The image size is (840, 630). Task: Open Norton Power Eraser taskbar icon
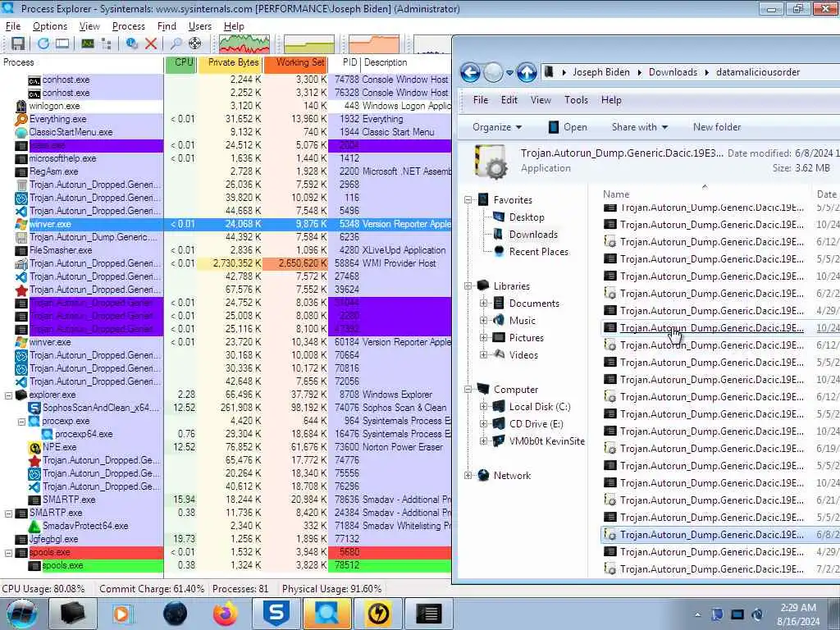[x=377, y=614]
